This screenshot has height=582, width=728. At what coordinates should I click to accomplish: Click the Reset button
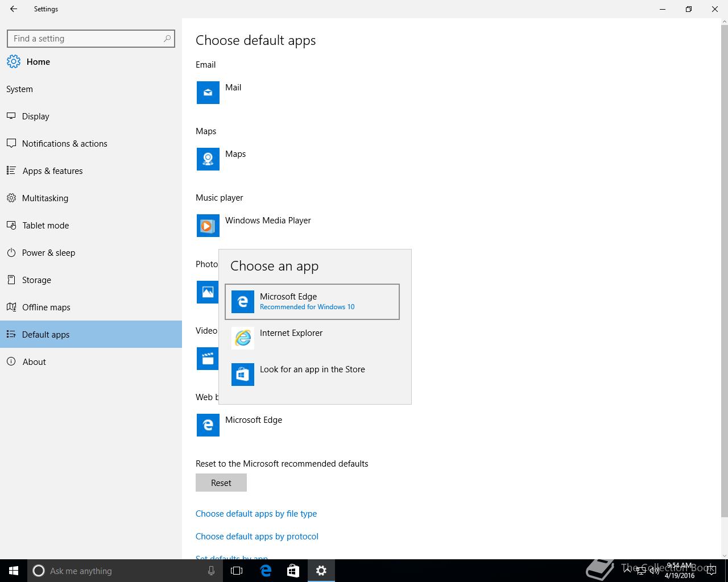pos(221,483)
